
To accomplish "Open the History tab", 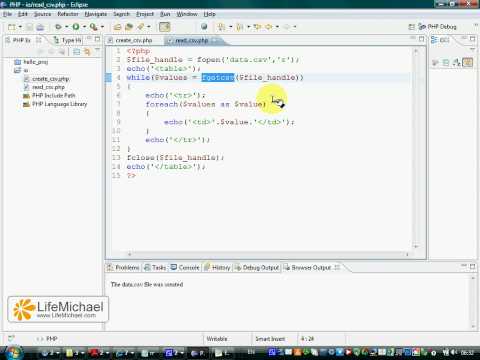I will pyautogui.click(x=217, y=267).
